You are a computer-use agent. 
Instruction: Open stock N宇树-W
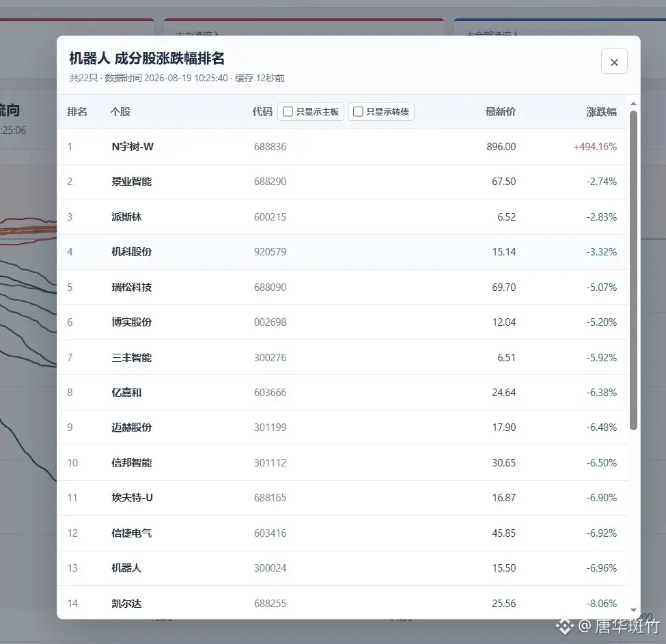click(133, 147)
